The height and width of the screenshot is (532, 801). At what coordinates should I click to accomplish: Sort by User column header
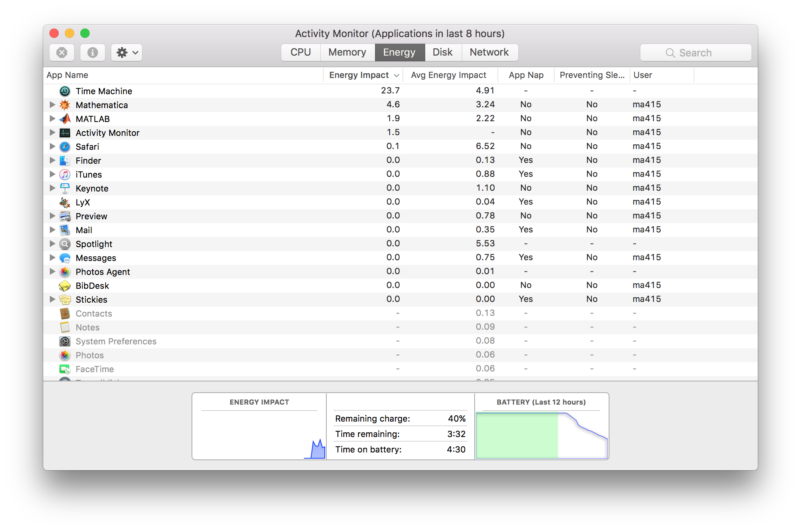pos(662,75)
